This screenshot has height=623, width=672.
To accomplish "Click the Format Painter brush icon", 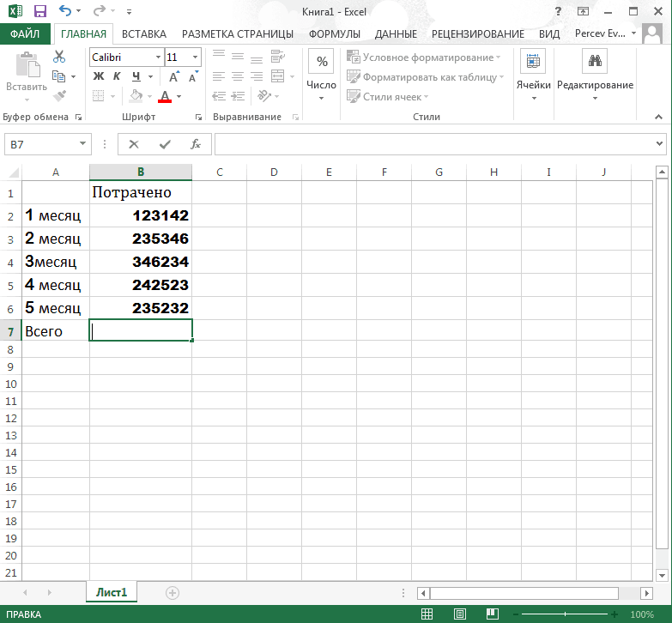I will click(x=59, y=95).
